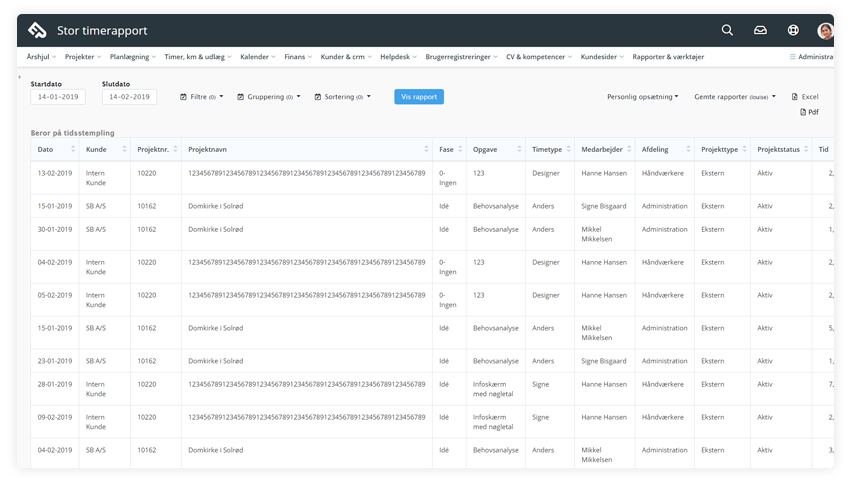The width and height of the screenshot is (850, 482).
Task: Open the CV & kompetencer menu
Action: tap(539, 57)
